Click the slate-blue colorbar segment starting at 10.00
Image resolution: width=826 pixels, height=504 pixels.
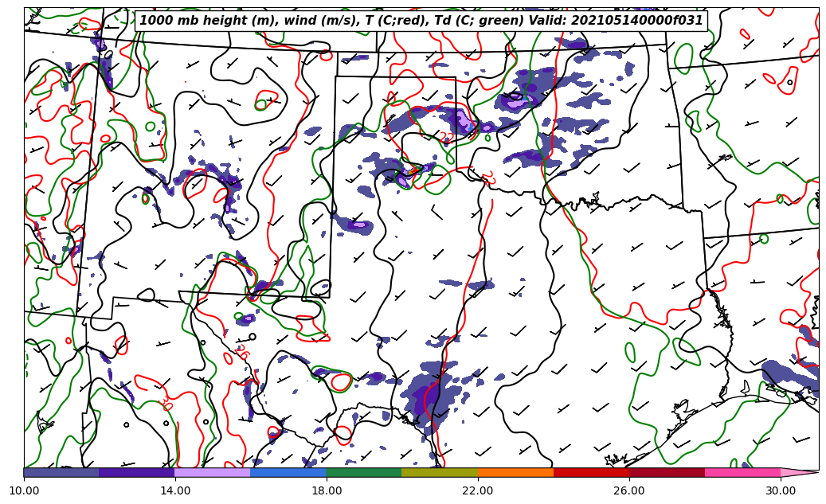(61, 472)
